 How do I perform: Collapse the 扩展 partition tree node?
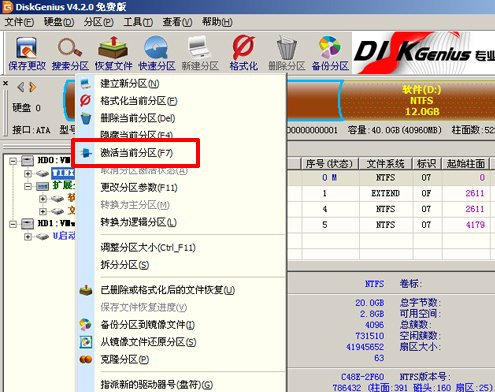[28, 186]
